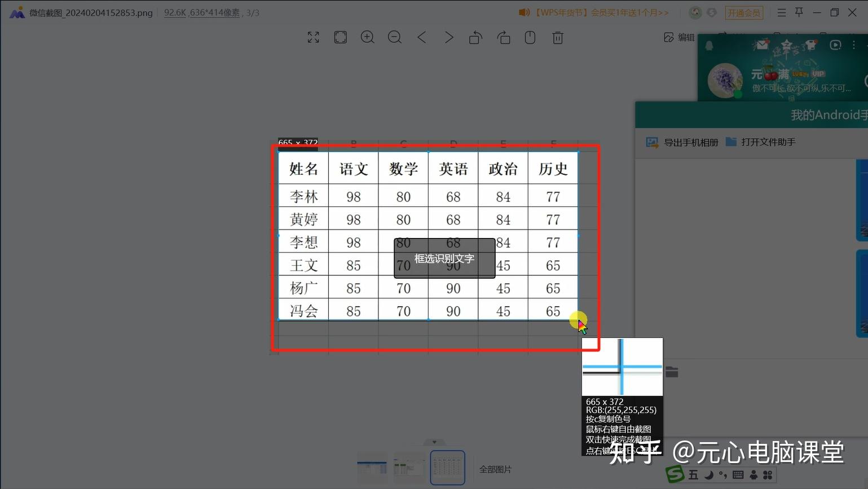The image size is (868, 489).
Task: Zoom out of the image
Action: tap(394, 37)
